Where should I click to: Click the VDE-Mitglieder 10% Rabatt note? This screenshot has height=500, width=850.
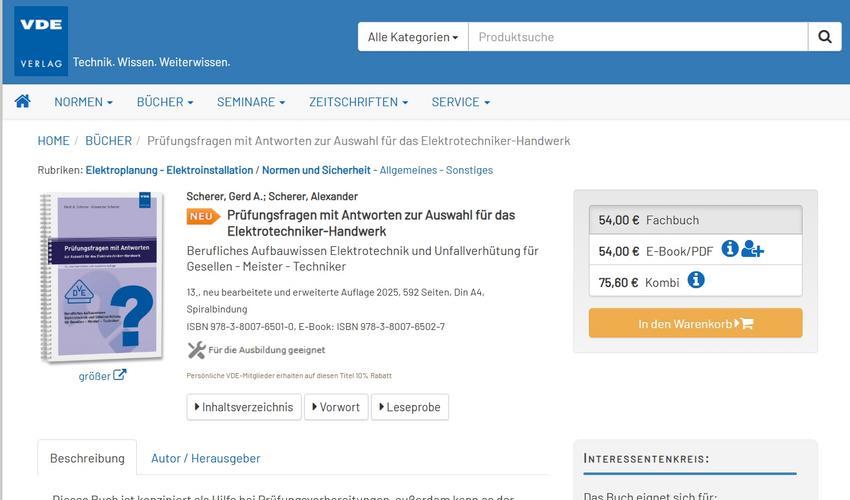(289, 375)
